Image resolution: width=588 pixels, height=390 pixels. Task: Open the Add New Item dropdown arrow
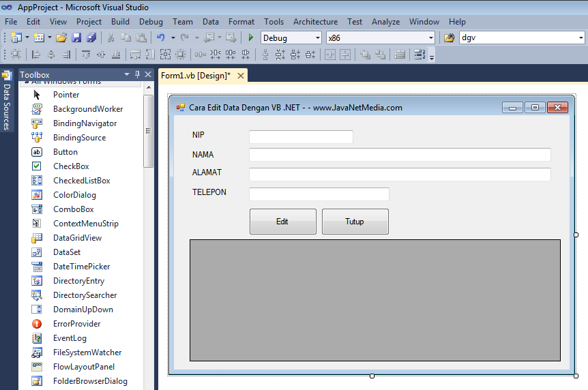tap(50, 38)
